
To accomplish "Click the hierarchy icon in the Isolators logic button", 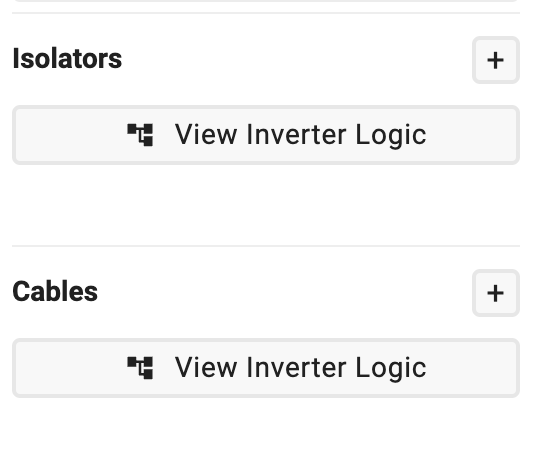I will point(140,135).
